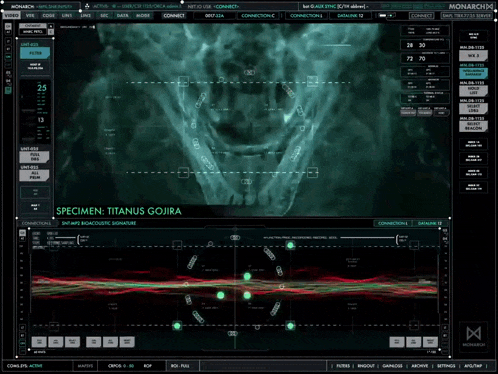Click FILTERS in the bottom status bar

(343, 366)
